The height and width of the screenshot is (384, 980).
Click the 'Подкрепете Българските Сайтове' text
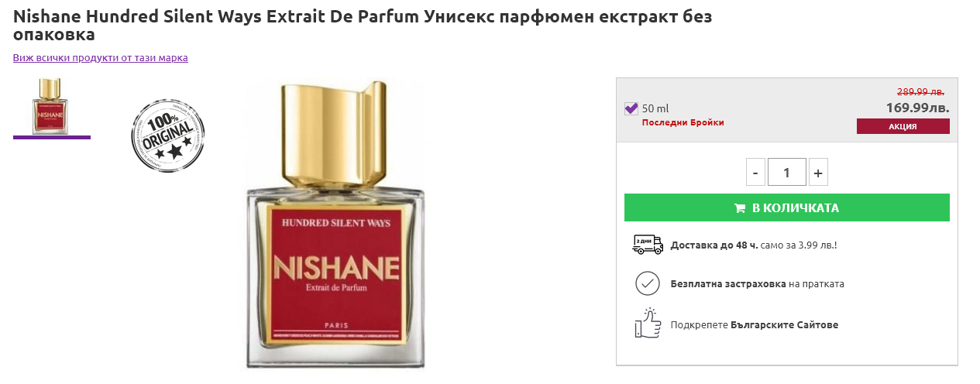coord(755,325)
